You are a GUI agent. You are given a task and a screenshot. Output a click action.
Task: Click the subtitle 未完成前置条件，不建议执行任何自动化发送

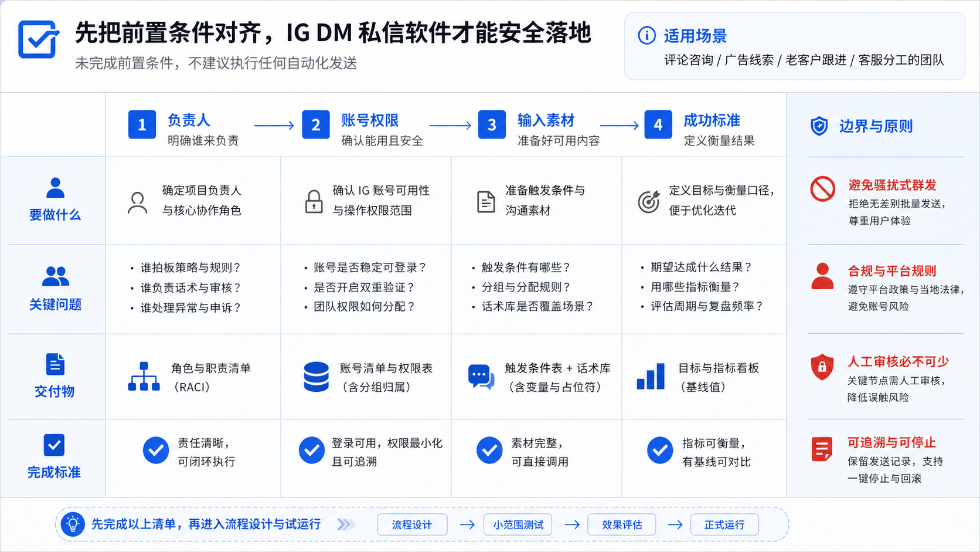pos(216,63)
